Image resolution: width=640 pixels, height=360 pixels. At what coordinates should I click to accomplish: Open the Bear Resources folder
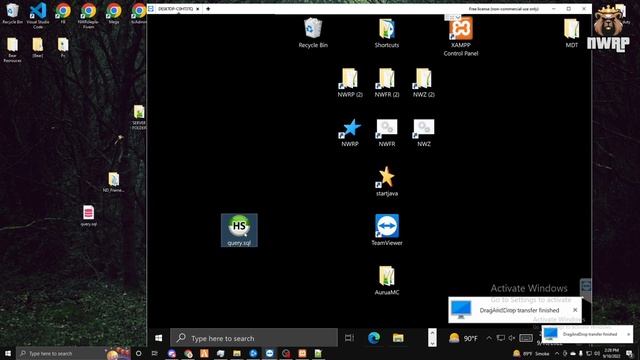pos(12,50)
